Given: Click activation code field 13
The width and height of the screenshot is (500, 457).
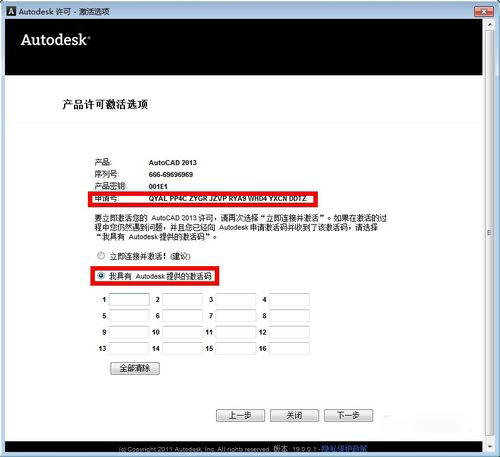Looking at the screenshot, I should [x=129, y=348].
